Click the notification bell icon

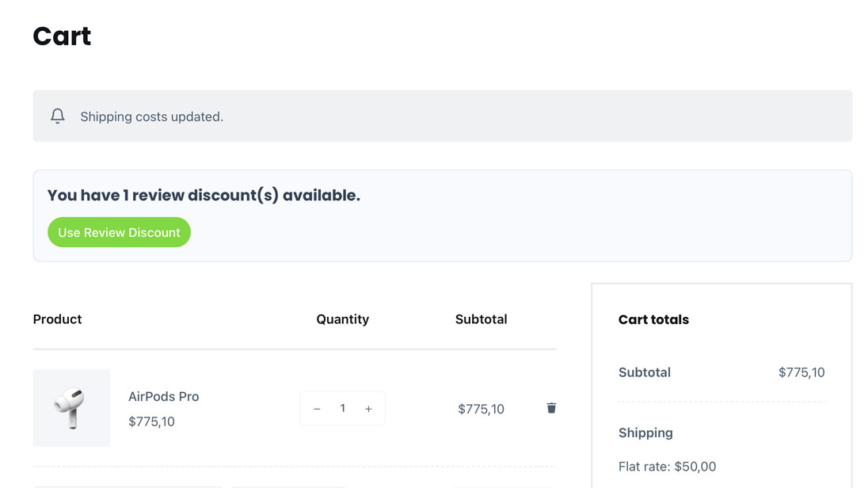point(57,116)
